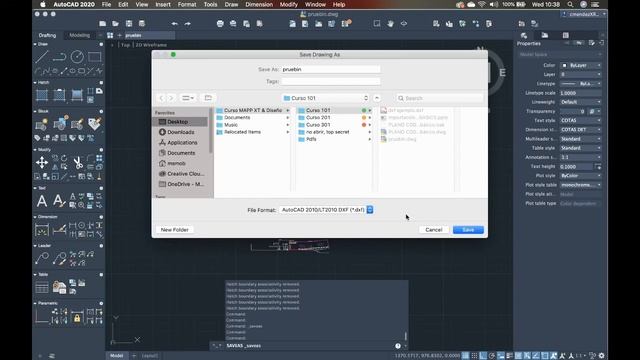
Task: Click the Undo arrow in the toolbar
Action: pos(175,24)
